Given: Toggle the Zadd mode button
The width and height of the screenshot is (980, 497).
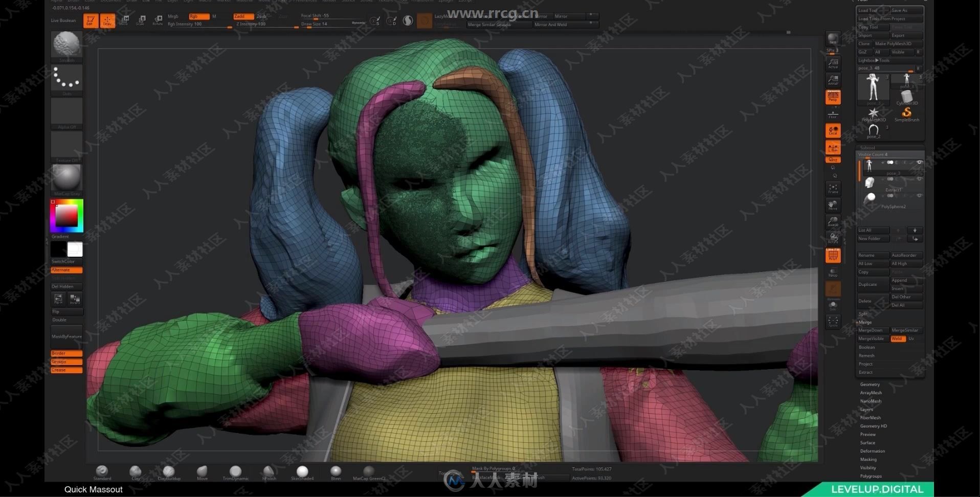Looking at the screenshot, I should 243,16.
